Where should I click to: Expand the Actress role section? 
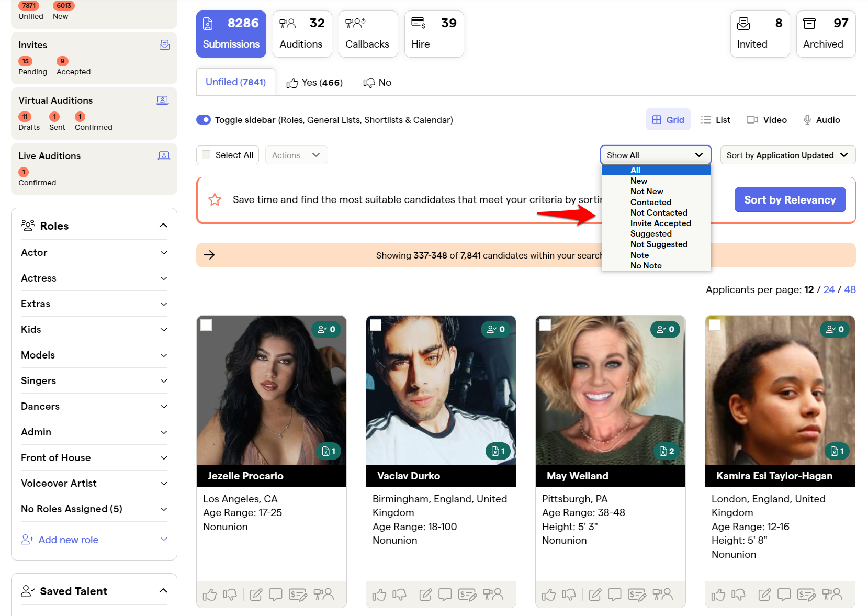click(x=164, y=278)
